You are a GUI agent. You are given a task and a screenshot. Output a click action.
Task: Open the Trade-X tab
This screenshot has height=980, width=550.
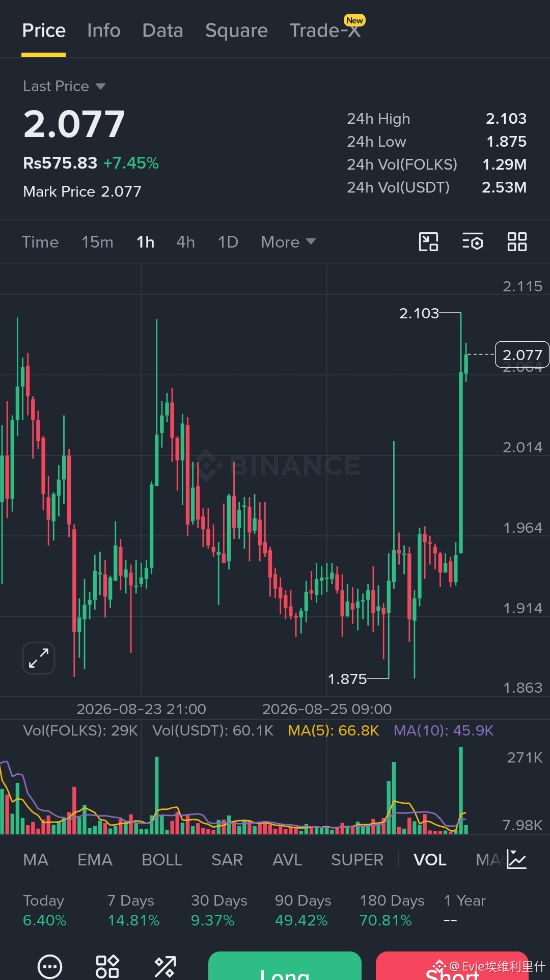tap(325, 31)
